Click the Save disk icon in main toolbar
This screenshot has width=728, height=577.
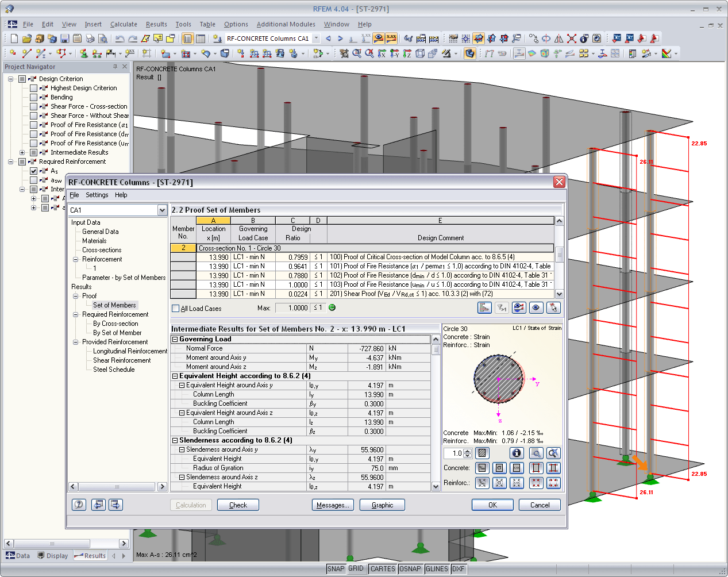click(x=65, y=39)
